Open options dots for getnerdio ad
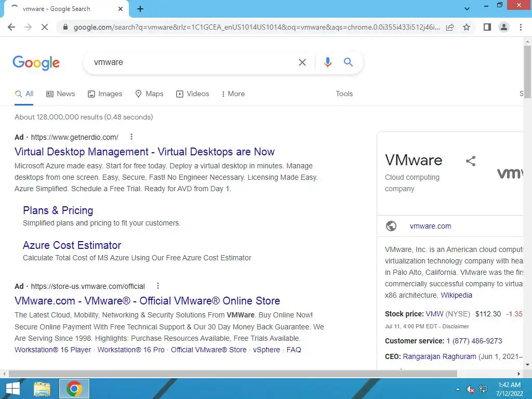 pyautogui.click(x=131, y=137)
